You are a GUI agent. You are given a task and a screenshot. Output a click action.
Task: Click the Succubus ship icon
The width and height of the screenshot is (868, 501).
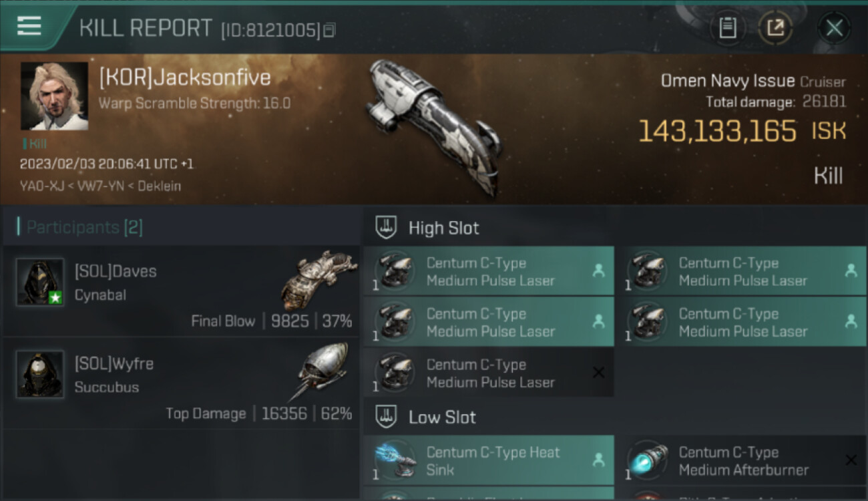point(322,371)
